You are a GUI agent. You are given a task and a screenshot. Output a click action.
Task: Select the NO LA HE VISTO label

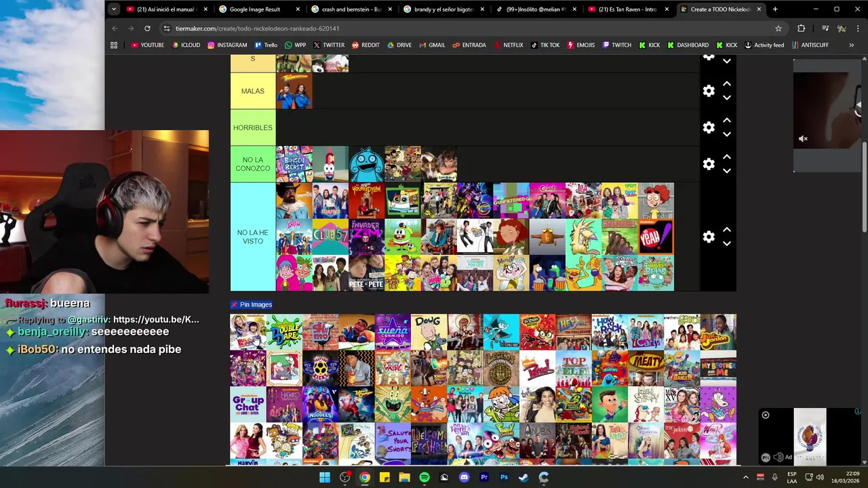click(253, 237)
